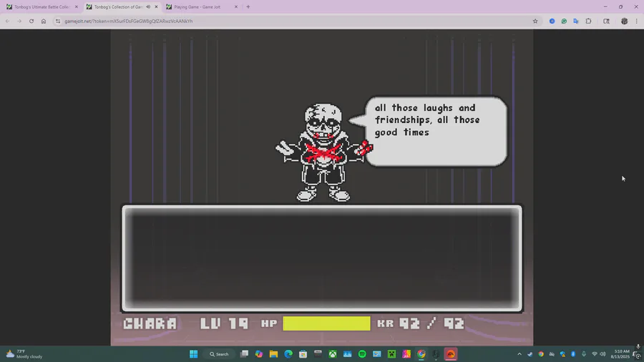Click inside the white battle box
The width and height of the screenshot is (644, 362).
pos(322,258)
